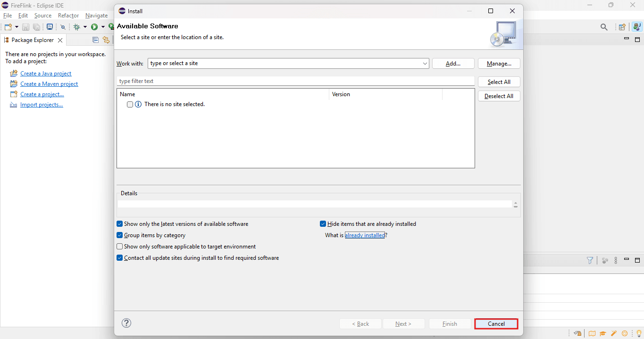This screenshot has height=339, width=644.
Task: Click the Skip All Breakpoints icon
Action: 63,27
